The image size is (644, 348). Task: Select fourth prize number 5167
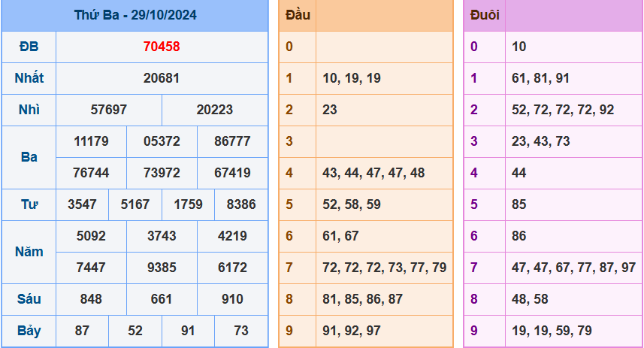135,204
